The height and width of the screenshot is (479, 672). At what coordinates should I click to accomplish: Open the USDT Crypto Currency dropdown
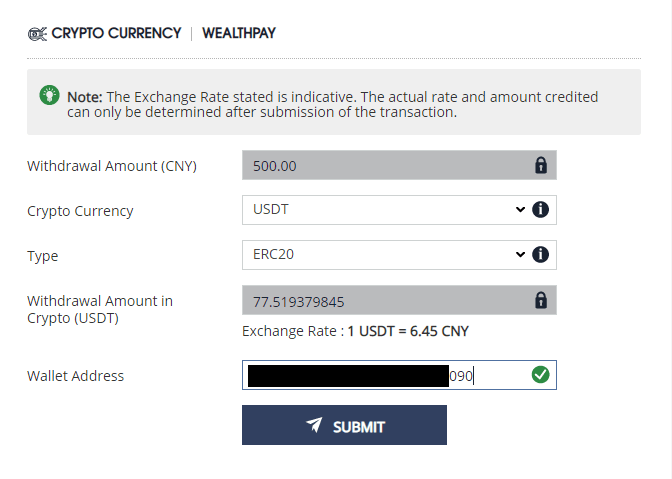[380, 210]
